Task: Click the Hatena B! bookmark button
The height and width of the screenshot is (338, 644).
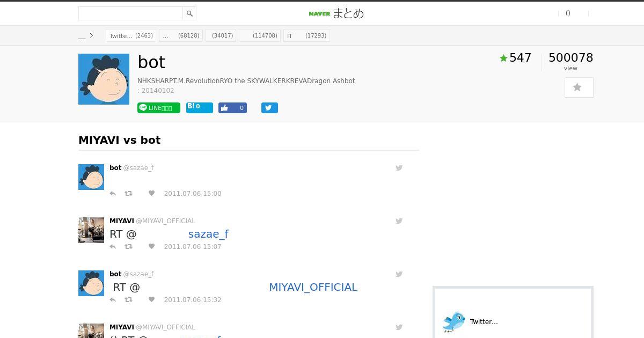Action: (200, 108)
